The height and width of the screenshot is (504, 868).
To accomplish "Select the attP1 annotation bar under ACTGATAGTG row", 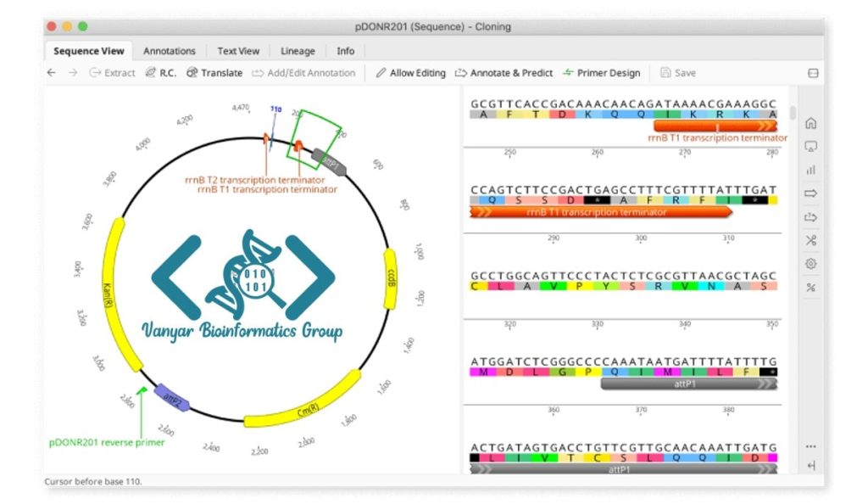I will click(x=623, y=470).
